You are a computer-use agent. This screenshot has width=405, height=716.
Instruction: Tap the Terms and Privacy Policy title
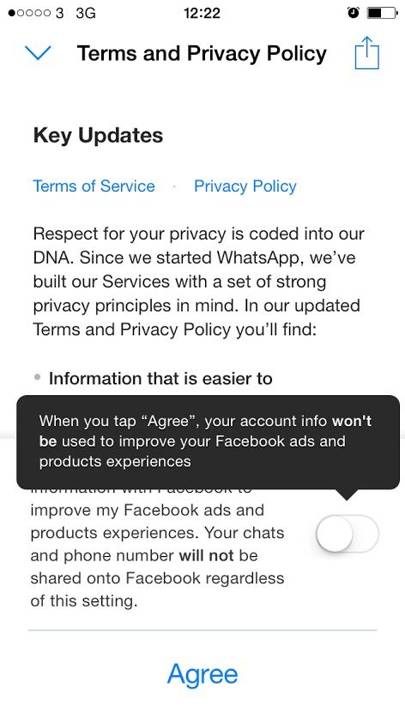click(x=202, y=53)
